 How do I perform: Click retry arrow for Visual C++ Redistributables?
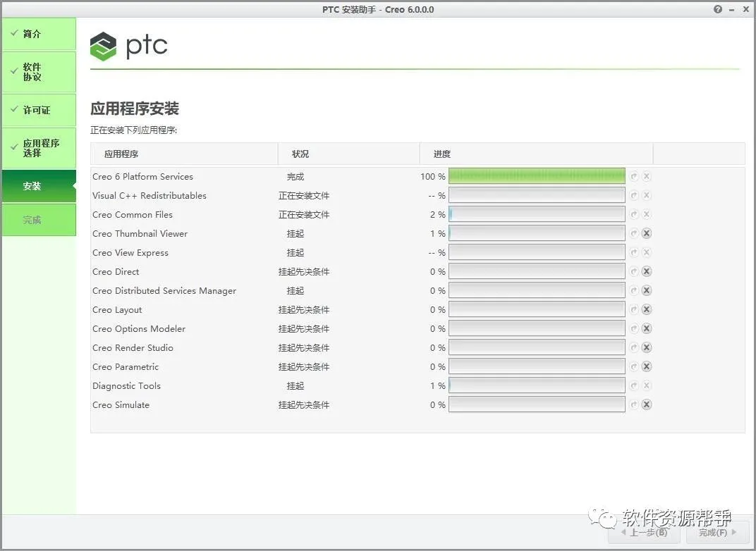pyautogui.click(x=634, y=196)
